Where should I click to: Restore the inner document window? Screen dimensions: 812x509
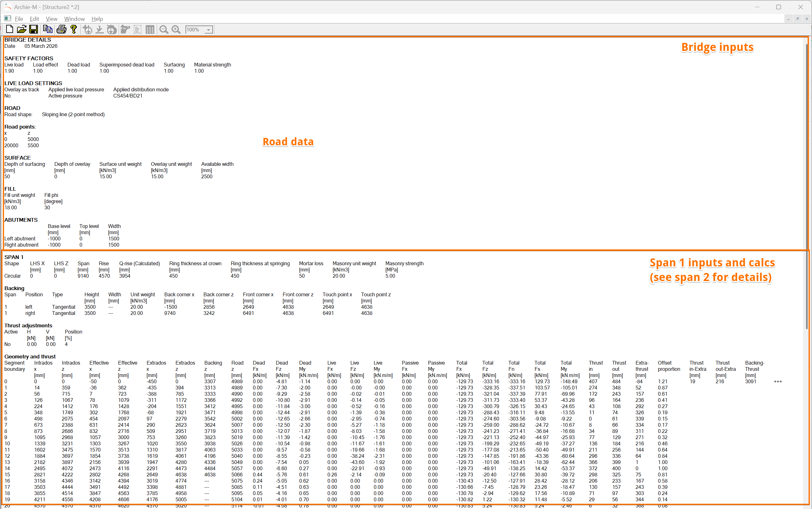click(797, 19)
